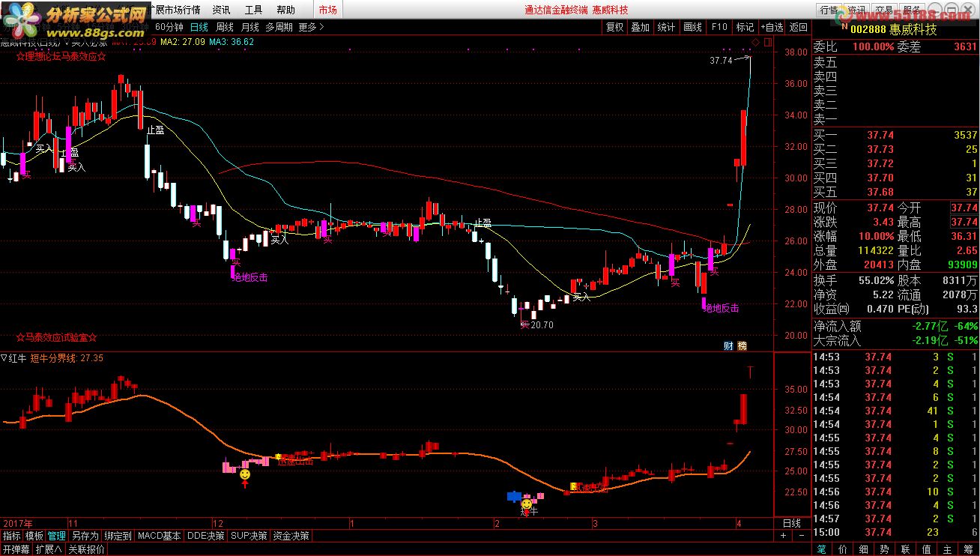Switch to 月线 monthly period
This screenshot has width=980, height=556.
tap(249, 27)
